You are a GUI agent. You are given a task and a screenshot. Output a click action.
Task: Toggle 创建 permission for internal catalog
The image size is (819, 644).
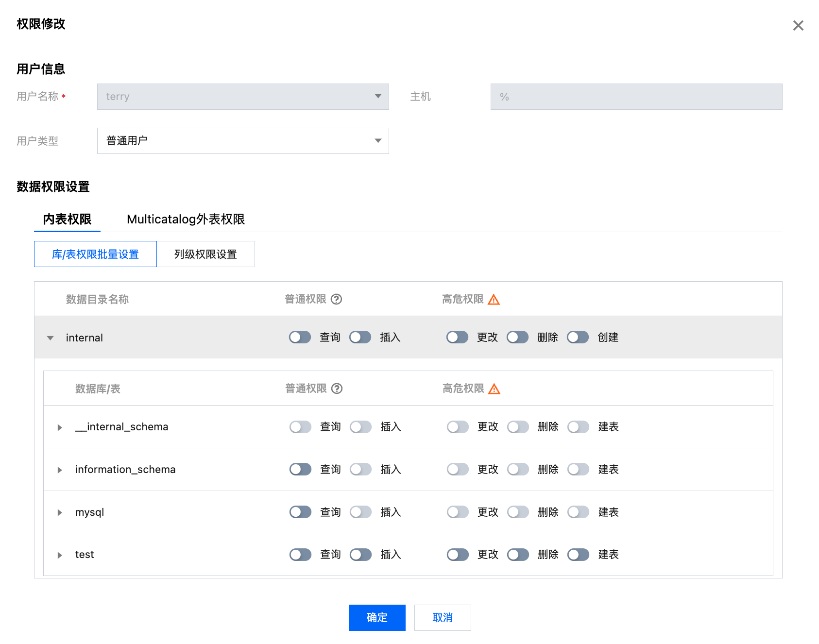click(x=578, y=338)
